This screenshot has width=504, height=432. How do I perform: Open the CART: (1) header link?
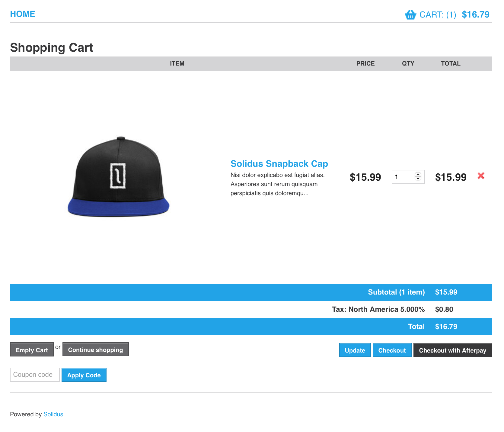(438, 15)
